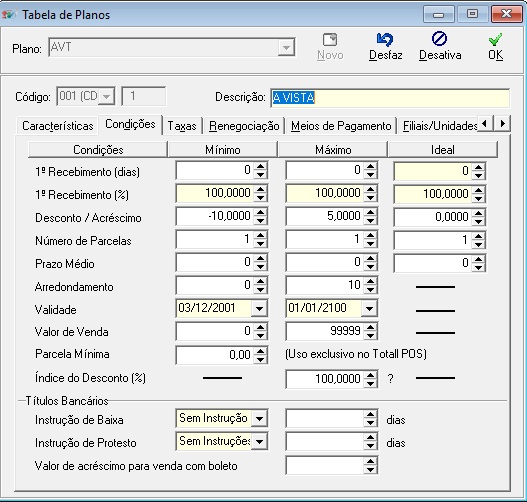Image resolution: width=527 pixels, height=502 pixels.
Task: Open the Plano AVT dropdown
Action: (x=286, y=47)
